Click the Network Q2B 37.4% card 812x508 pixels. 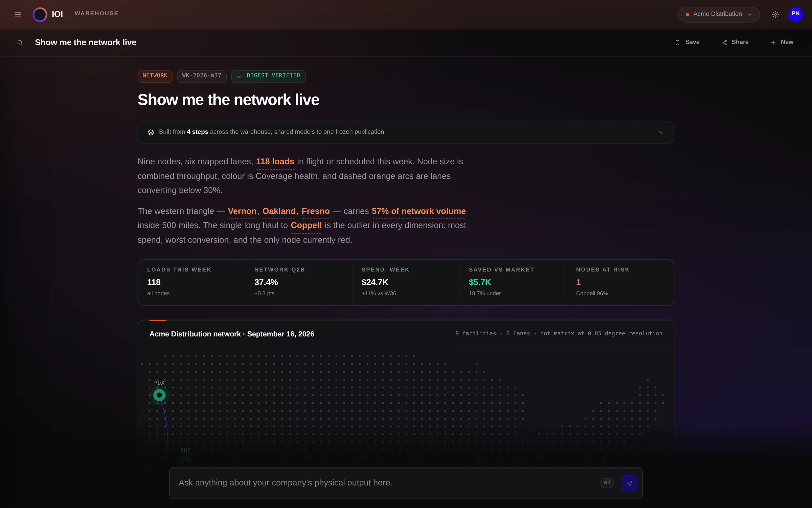[x=299, y=282]
